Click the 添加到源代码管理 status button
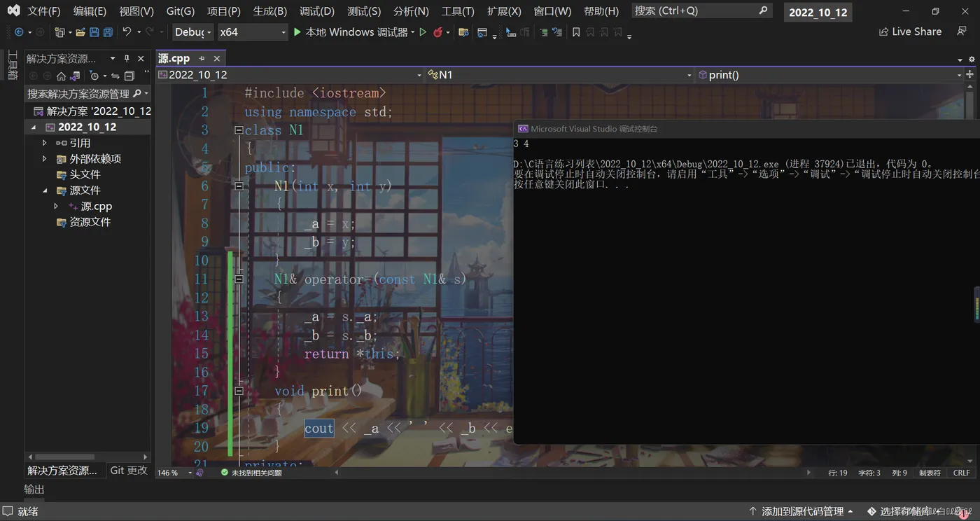Screen dimensions: 980x521 pyautogui.click(x=801, y=511)
